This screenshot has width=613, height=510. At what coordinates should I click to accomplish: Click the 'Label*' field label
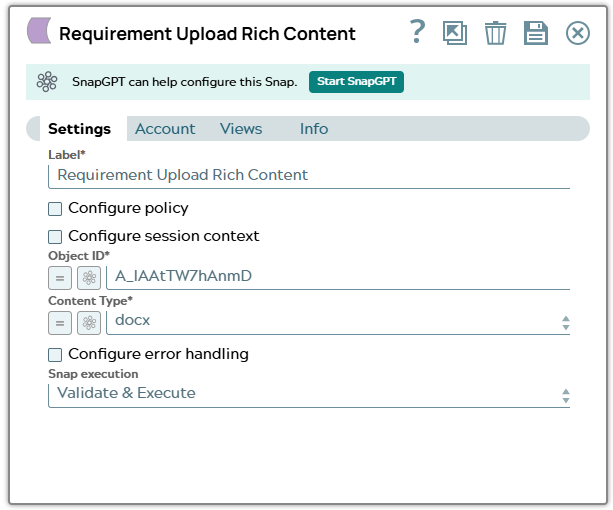pyautogui.click(x=66, y=155)
